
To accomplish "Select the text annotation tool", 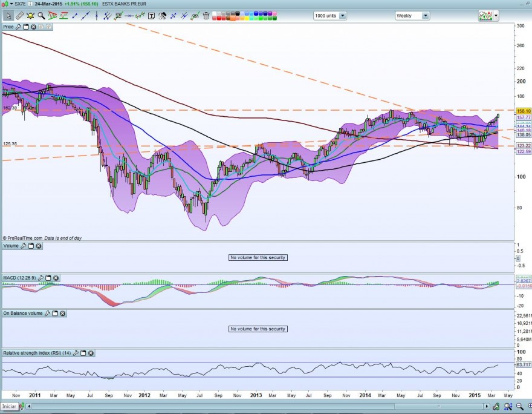I will tap(151, 15).
